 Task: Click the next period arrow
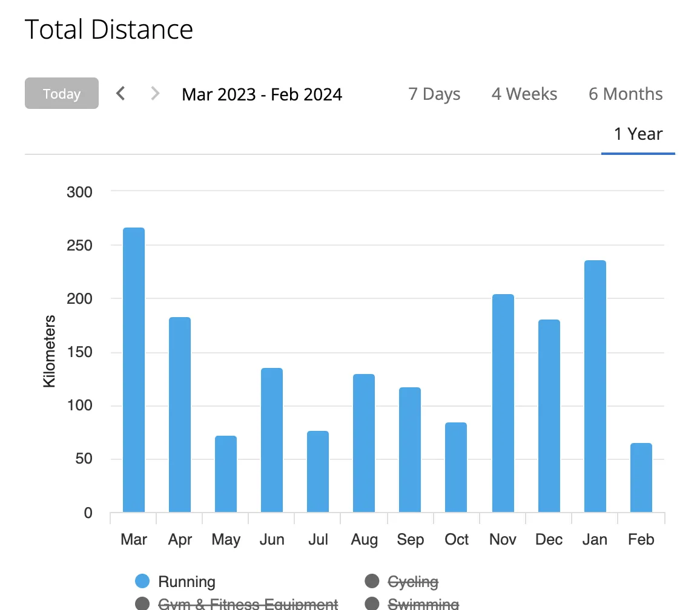point(155,94)
